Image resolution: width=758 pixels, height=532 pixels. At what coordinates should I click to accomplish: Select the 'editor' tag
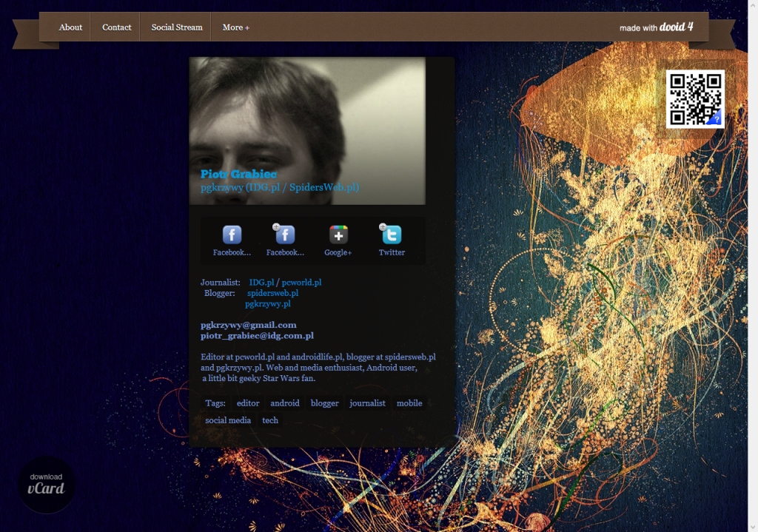tap(248, 403)
